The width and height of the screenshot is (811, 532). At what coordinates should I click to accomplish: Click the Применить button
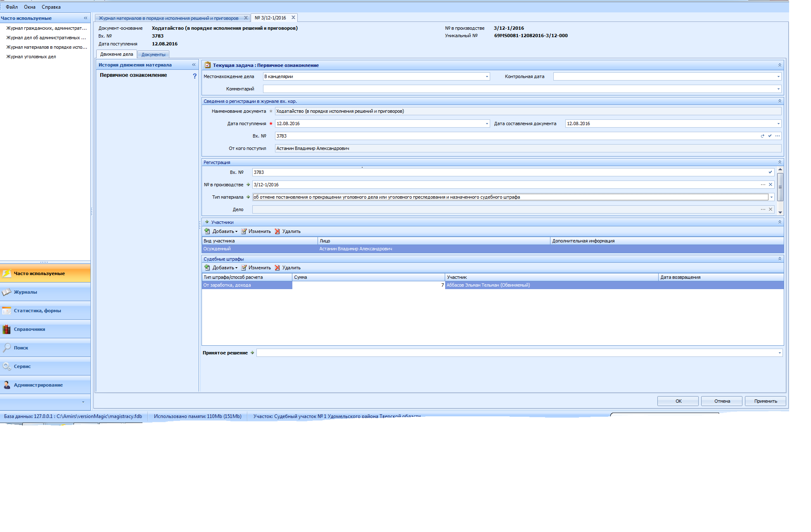766,401
